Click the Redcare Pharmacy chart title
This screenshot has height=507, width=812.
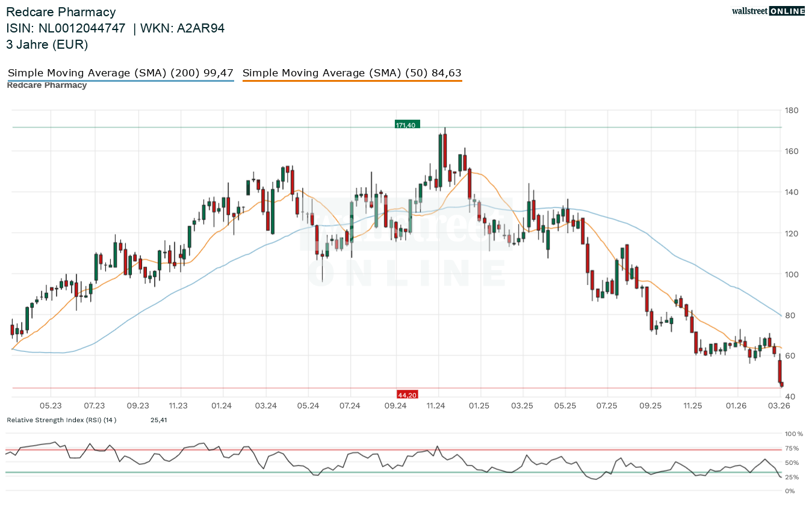pyautogui.click(x=61, y=12)
